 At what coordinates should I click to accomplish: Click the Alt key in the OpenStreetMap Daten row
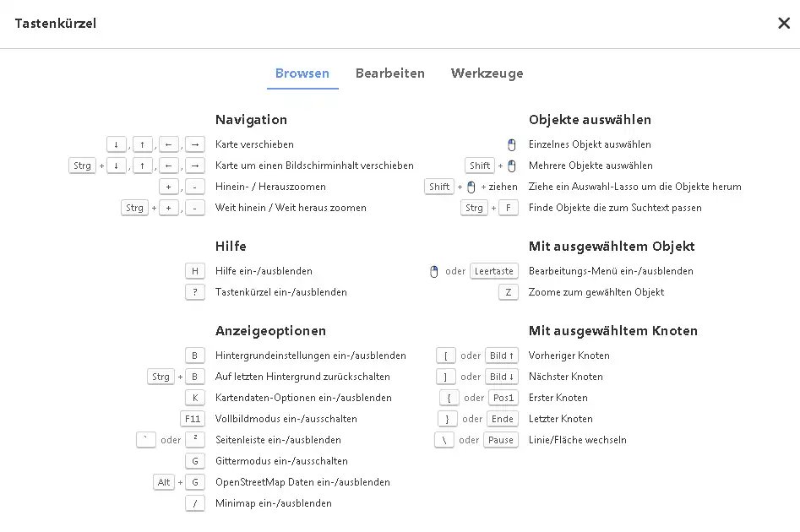(164, 482)
